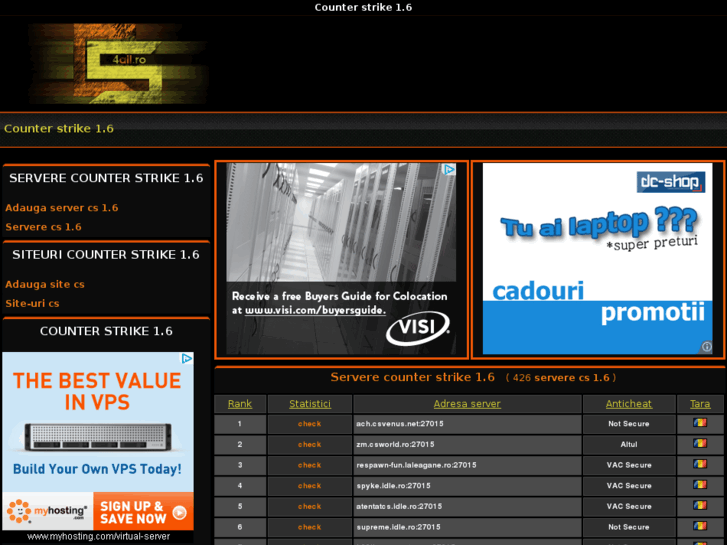Click 'Not Secure' cell in rank 6 row
The height and width of the screenshot is (545, 727).
(629, 527)
